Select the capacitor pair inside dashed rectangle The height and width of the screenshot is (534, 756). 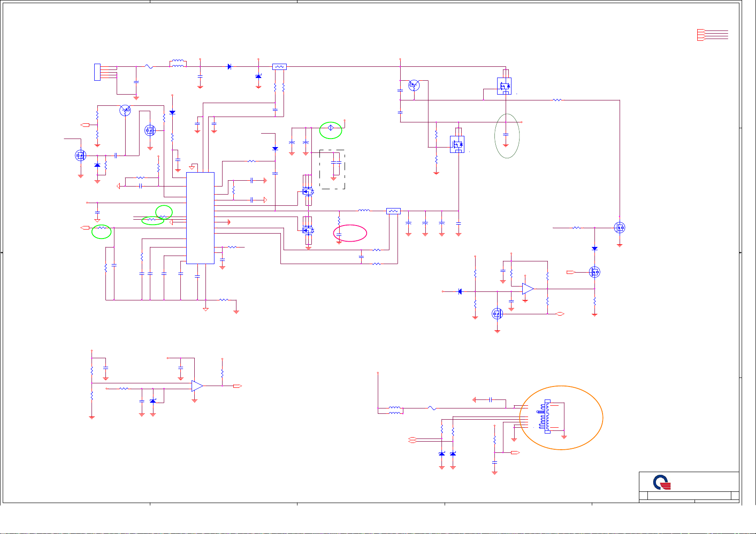click(x=336, y=162)
